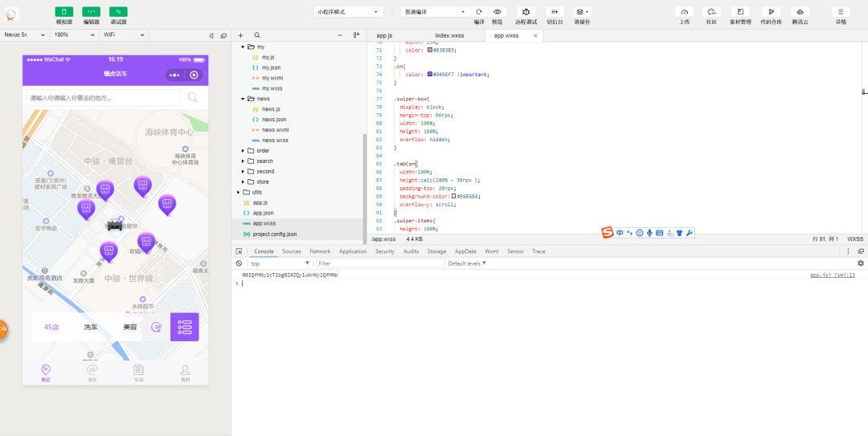Open the WiFi network dropdown
This screenshot has width=868, height=436.
(x=124, y=35)
